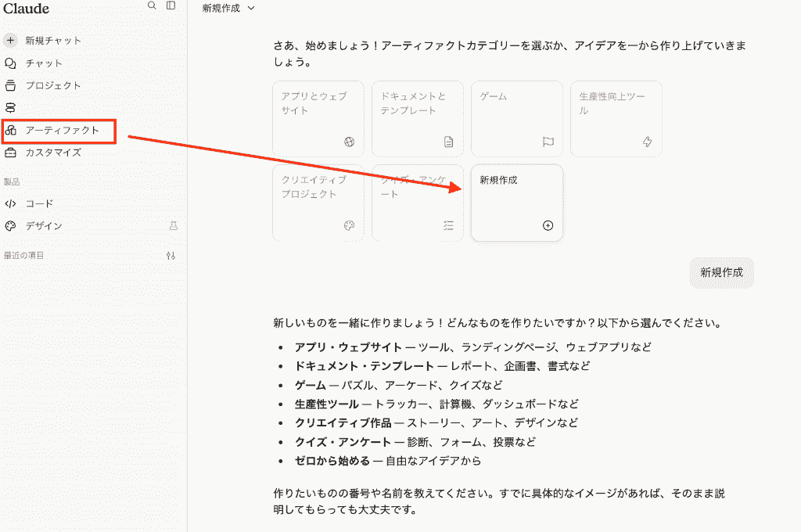Go to プロジェクト in sidebar
The height and width of the screenshot is (532, 801).
pos(53,85)
